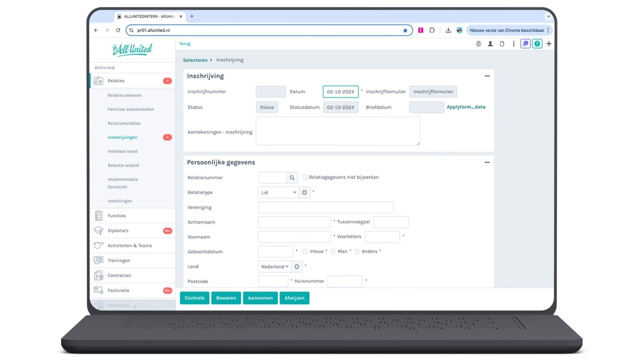The height and width of the screenshot is (362, 644).
Task: Open the Facturatie card icon
Action: pyautogui.click(x=98, y=290)
